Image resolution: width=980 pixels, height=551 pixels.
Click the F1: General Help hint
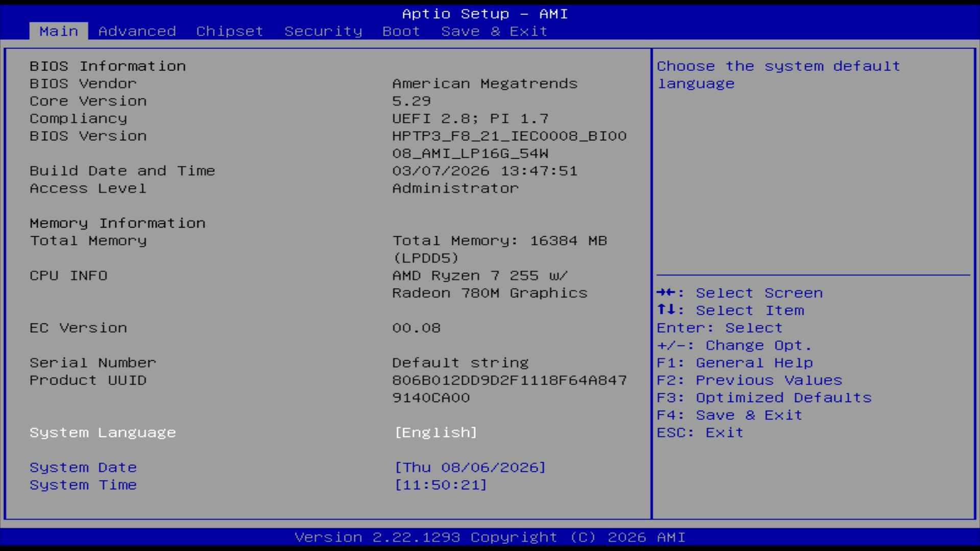pos(734,363)
